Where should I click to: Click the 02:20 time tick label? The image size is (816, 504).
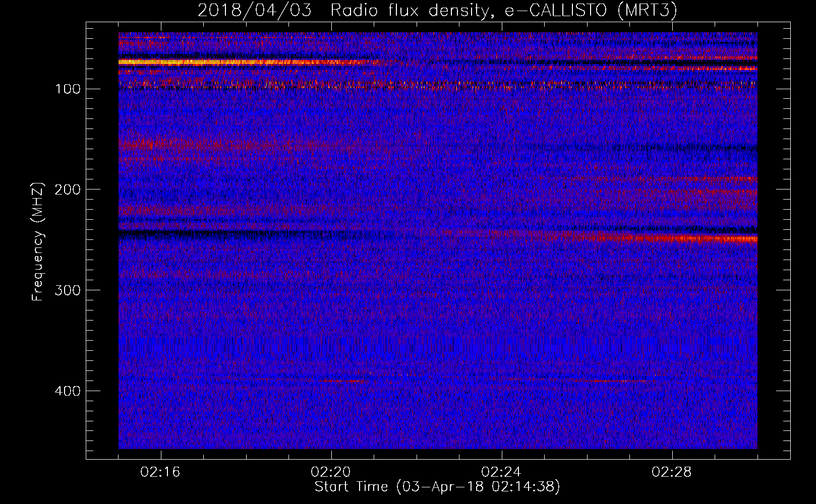pos(331,472)
